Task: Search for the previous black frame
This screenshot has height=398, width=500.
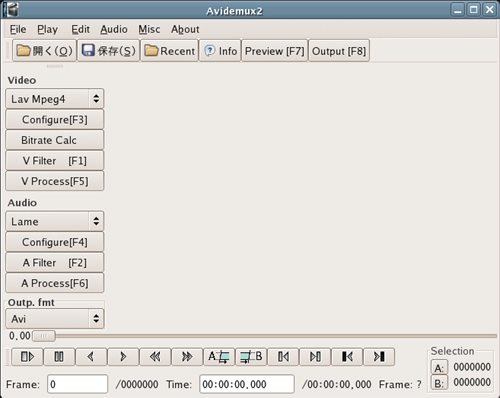Action: tap(283, 357)
